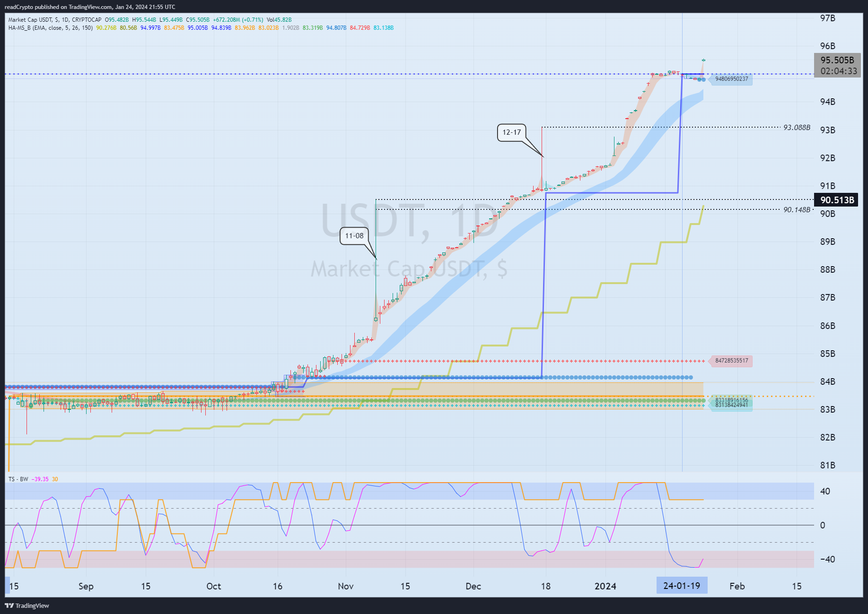Click the -40 label on oscillator axis
Screen dimensions: 868x614
click(827, 559)
